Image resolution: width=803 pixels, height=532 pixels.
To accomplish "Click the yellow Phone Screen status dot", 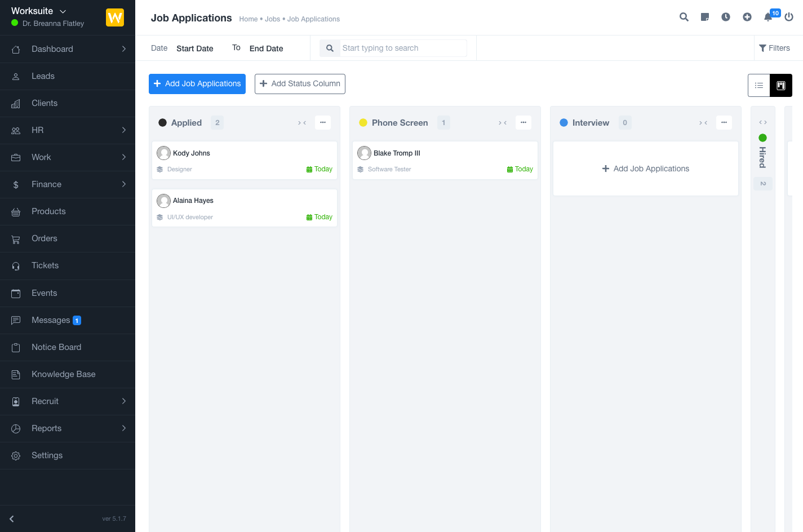I will 363,123.
